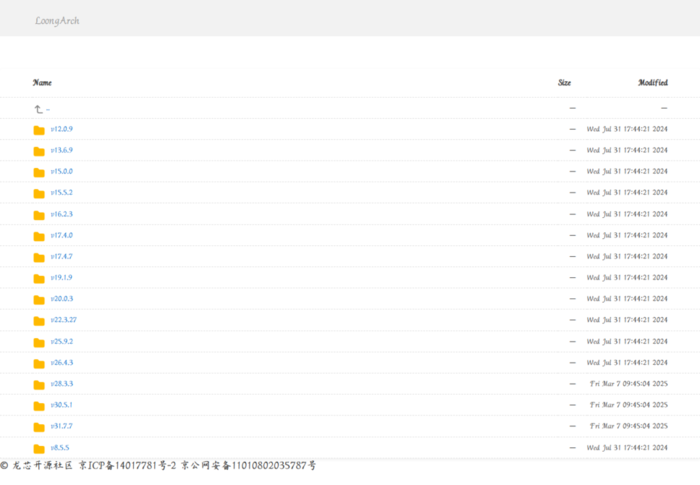Open the v13.6.9 folder link

coord(62,150)
